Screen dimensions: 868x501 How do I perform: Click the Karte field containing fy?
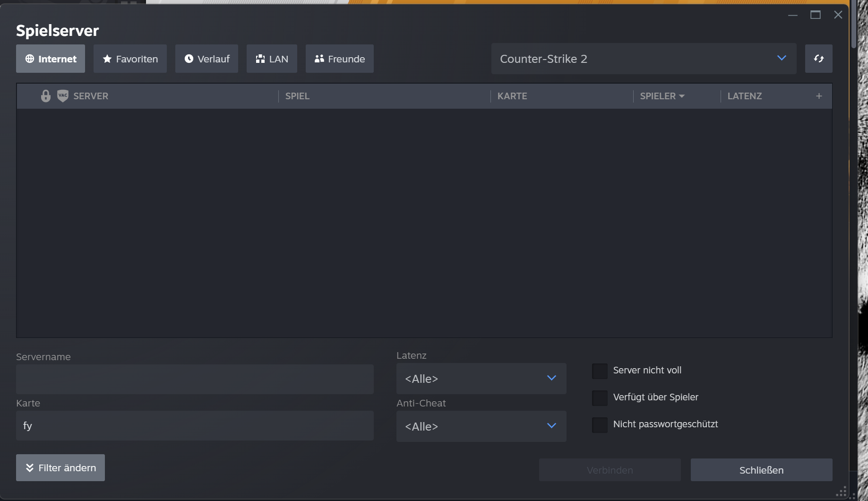(195, 426)
